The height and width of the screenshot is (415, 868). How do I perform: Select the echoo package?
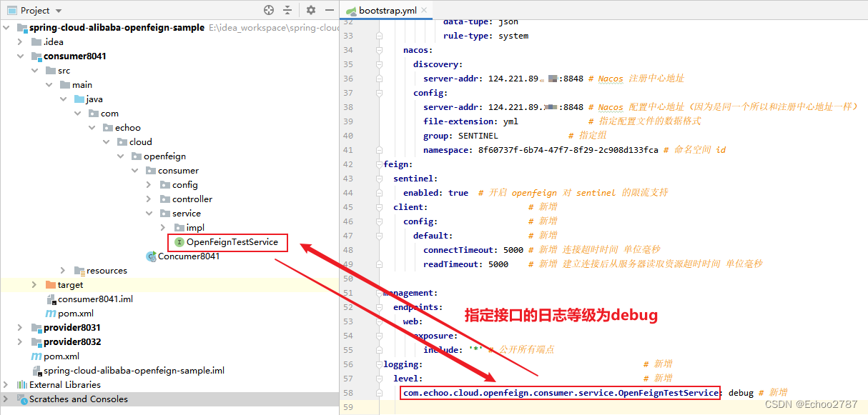[128, 128]
